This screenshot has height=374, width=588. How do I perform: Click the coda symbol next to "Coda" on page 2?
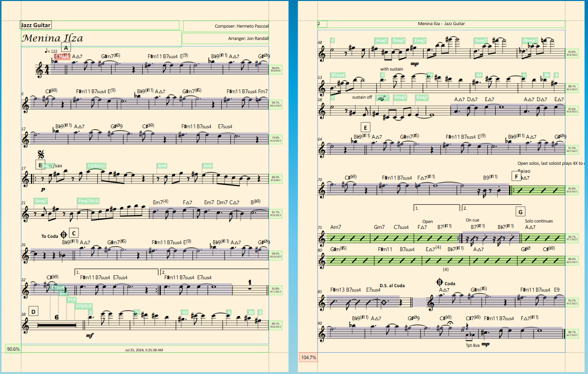click(439, 282)
